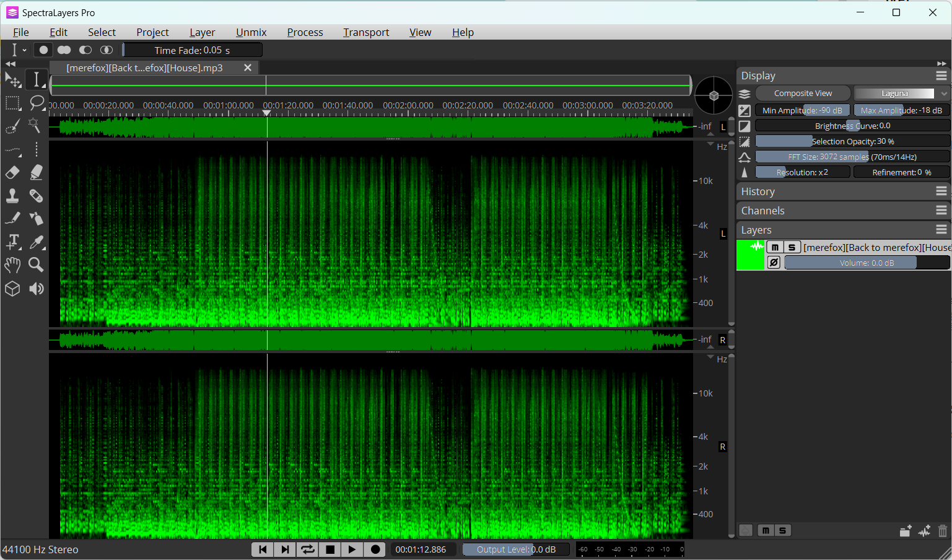
Task: Mute the merefox layer with the m button
Action: [775, 247]
